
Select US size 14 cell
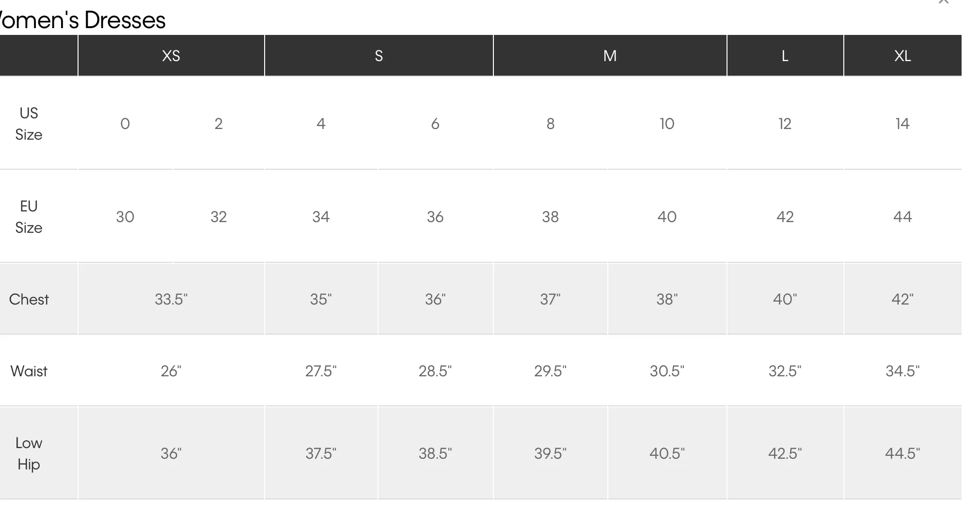click(902, 124)
